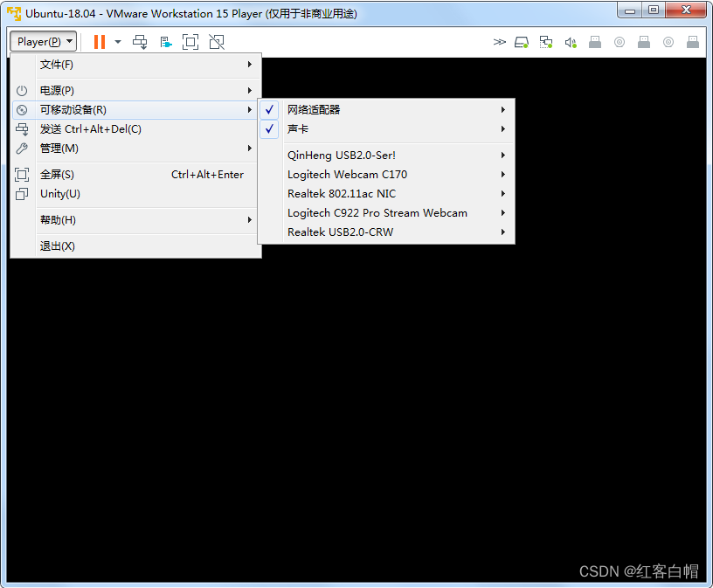The height and width of the screenshot is (588, 713).
Task: Expand the QinHeng USB2.0-Ser! device submenu
Action: [386, 155]
